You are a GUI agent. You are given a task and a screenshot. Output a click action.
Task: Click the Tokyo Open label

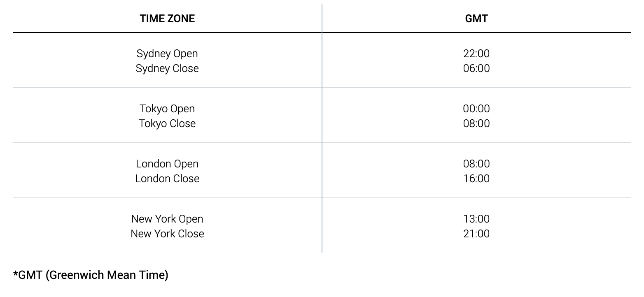(167, 109)
